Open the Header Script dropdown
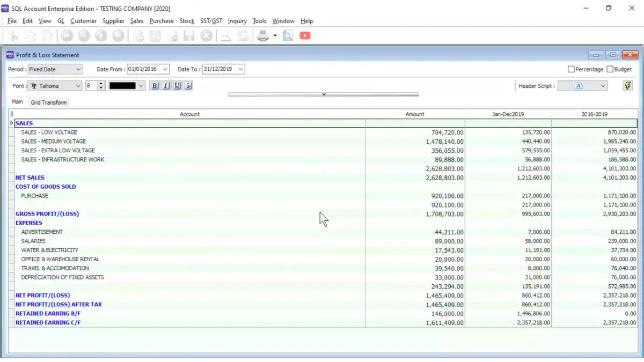The width and height of the screenshot is (644, 362). click(x=603, y=86)
